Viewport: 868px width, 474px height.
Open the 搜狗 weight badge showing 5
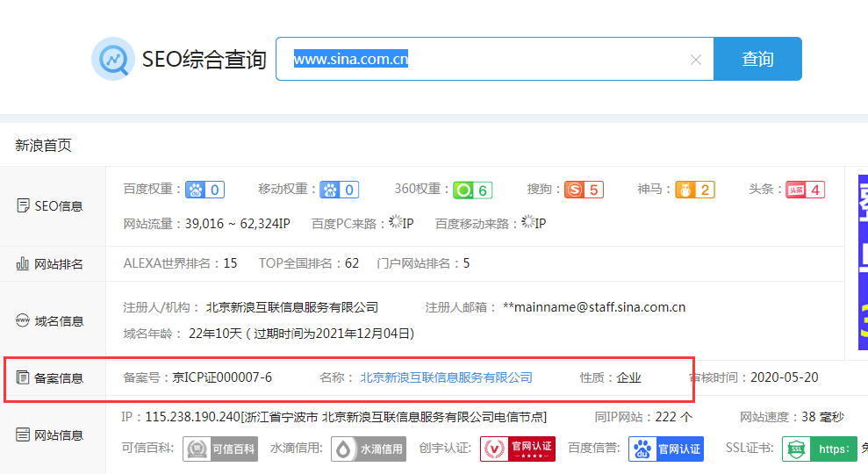click(x=584, y=190)
